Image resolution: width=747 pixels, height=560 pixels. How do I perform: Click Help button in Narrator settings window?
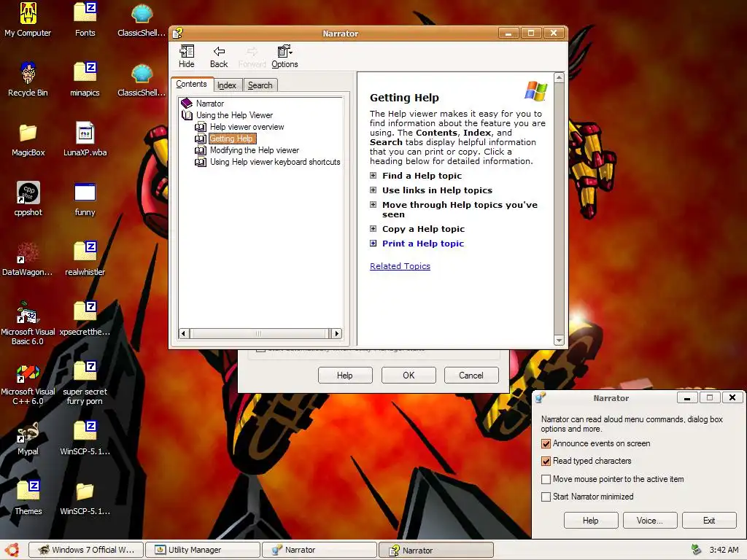pos(591,521)
